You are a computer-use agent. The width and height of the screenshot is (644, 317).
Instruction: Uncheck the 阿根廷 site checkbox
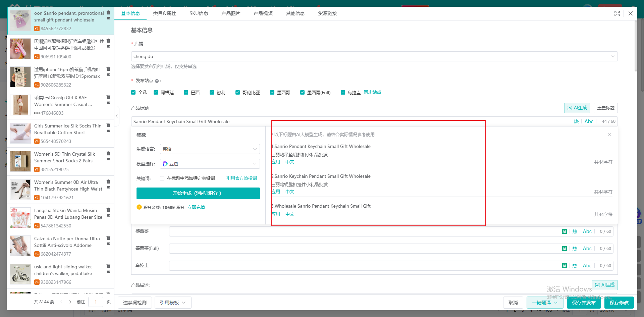(x=156, y=93)
